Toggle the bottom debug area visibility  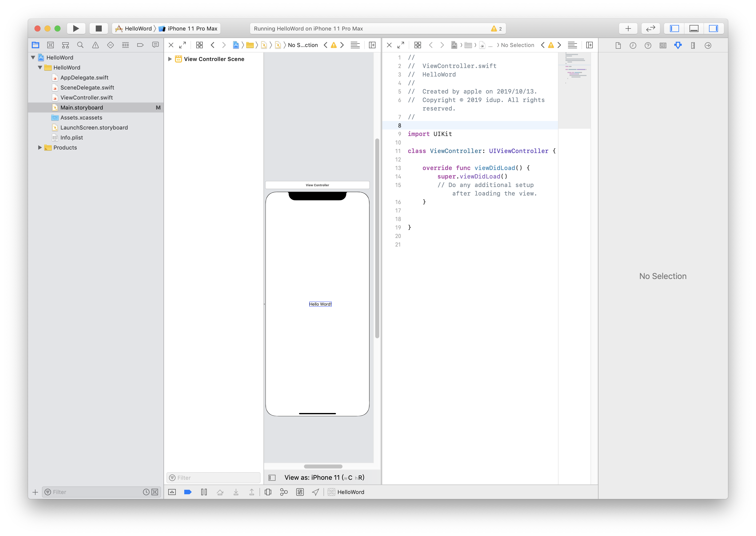694,28
